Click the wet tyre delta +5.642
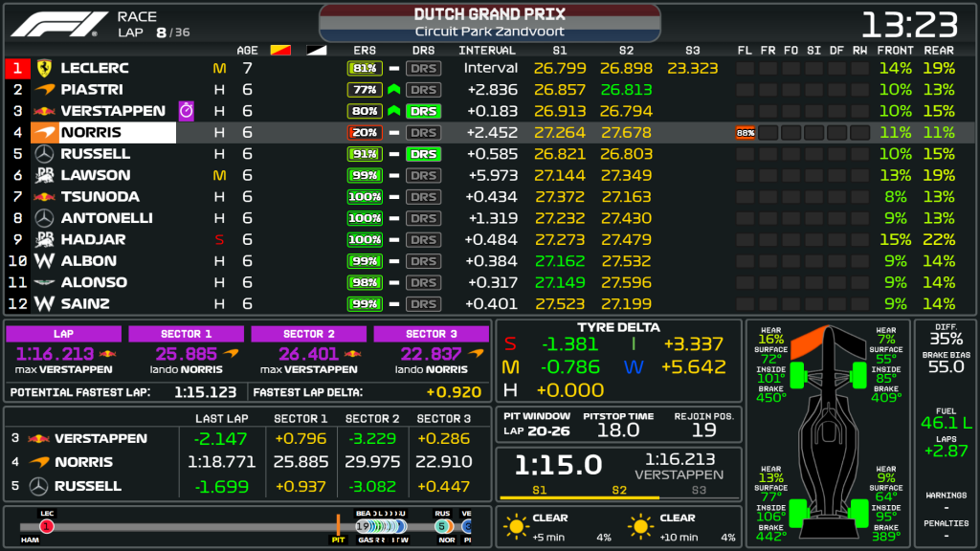Image resolution: width=980 pixels, height=551 pixels. pos(693,366)
